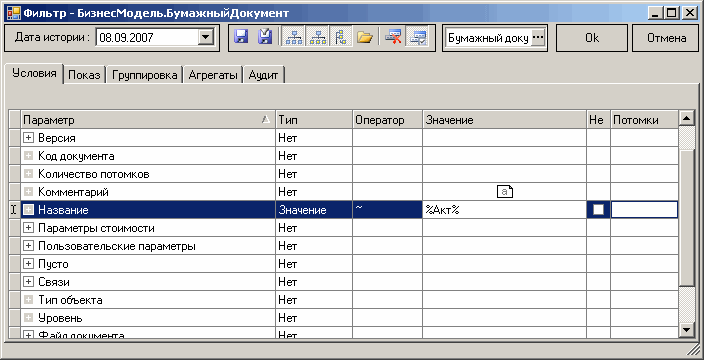Click the Потомки cell in Название row
Image resolution: width=704 pixels, height=360 pixels.
coord(644,210)
